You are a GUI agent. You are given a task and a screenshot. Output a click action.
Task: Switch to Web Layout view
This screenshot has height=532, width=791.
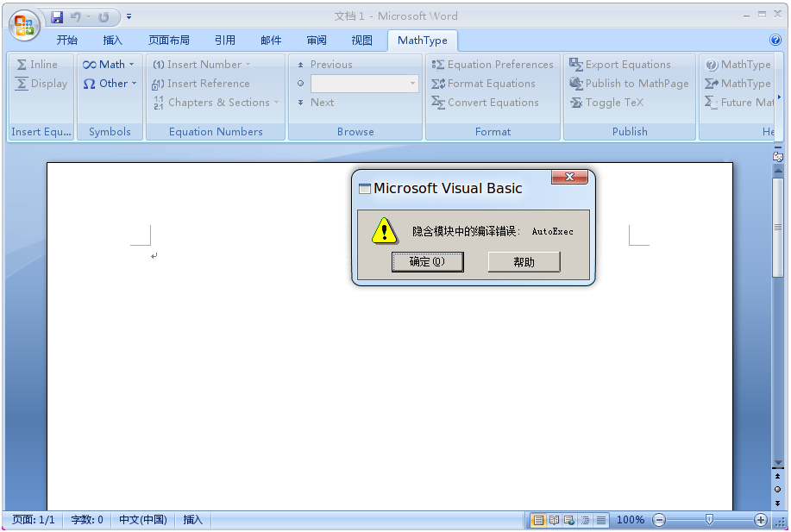(569, 520)
